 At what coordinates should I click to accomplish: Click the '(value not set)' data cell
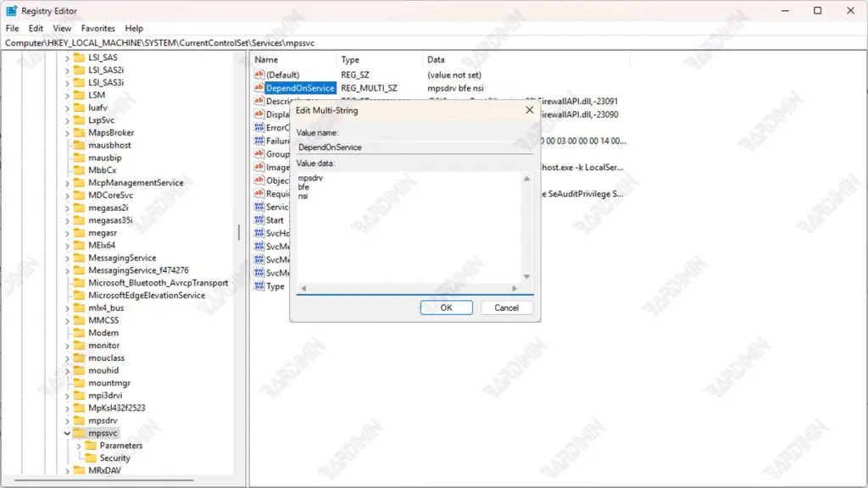(x=454, y=75)
